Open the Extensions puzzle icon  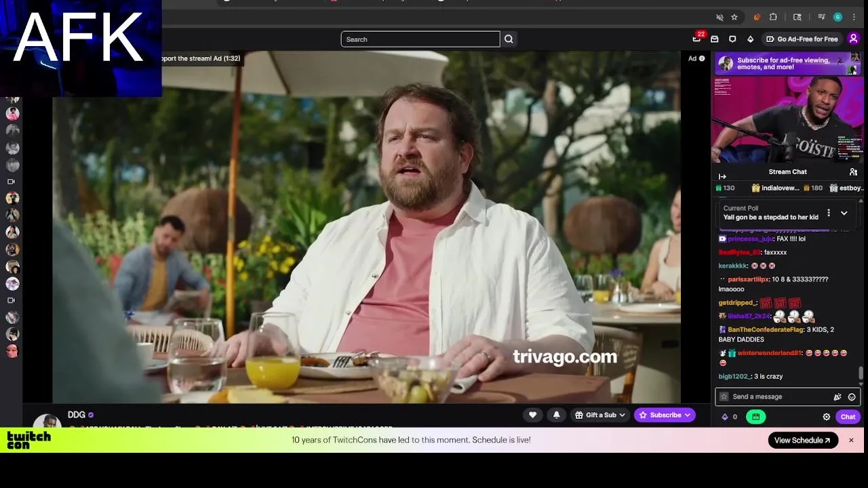773,17
